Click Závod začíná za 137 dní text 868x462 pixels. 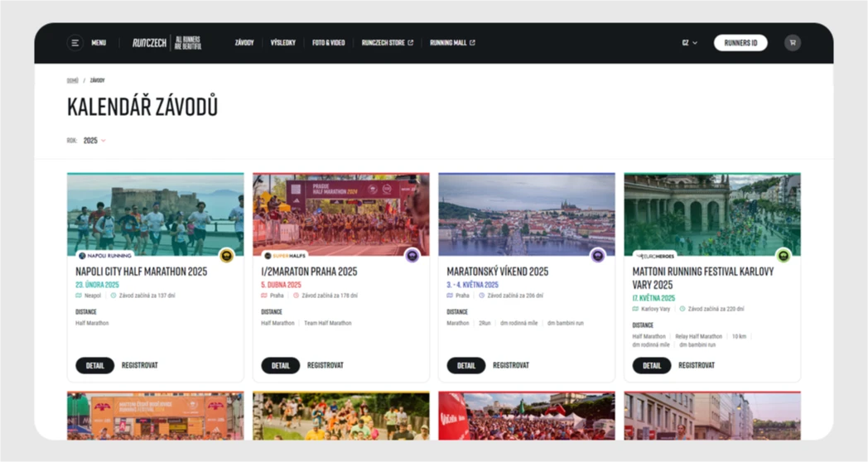click(x=147, y=296)
